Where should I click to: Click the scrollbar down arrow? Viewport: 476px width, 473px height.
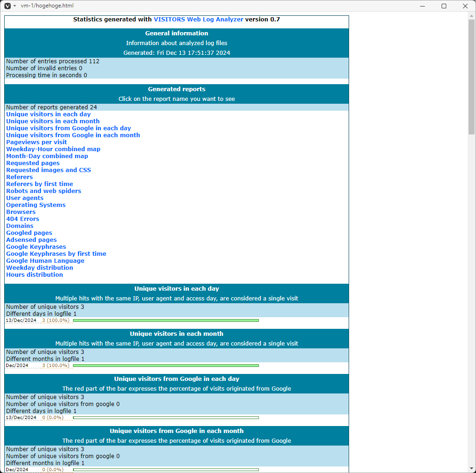click(471, 469)
